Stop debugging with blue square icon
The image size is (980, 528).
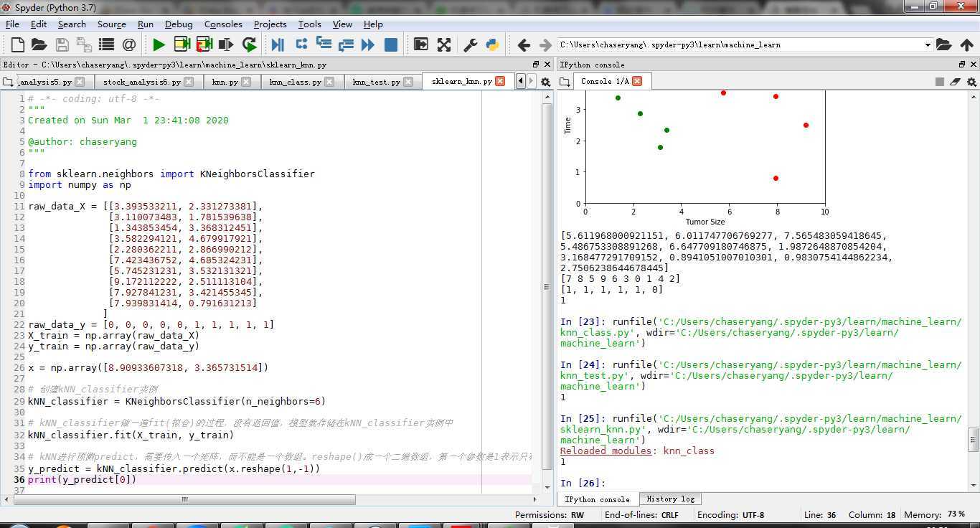391,44
